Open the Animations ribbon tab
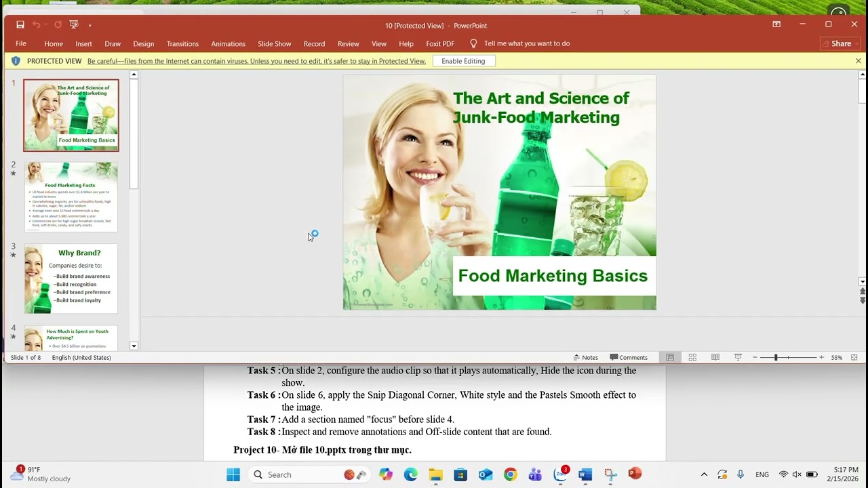Screen dimensions: 868x488 coord(228,43)
